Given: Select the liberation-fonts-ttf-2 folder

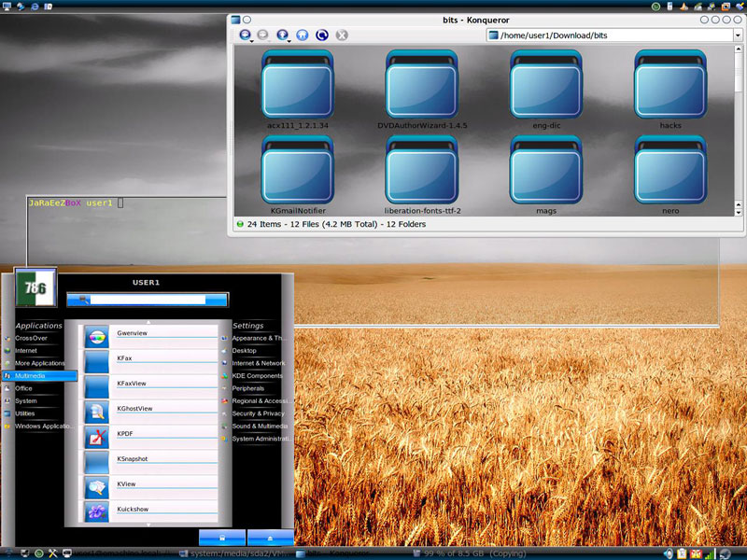Looking at the screenshot, I should (422, 175).
